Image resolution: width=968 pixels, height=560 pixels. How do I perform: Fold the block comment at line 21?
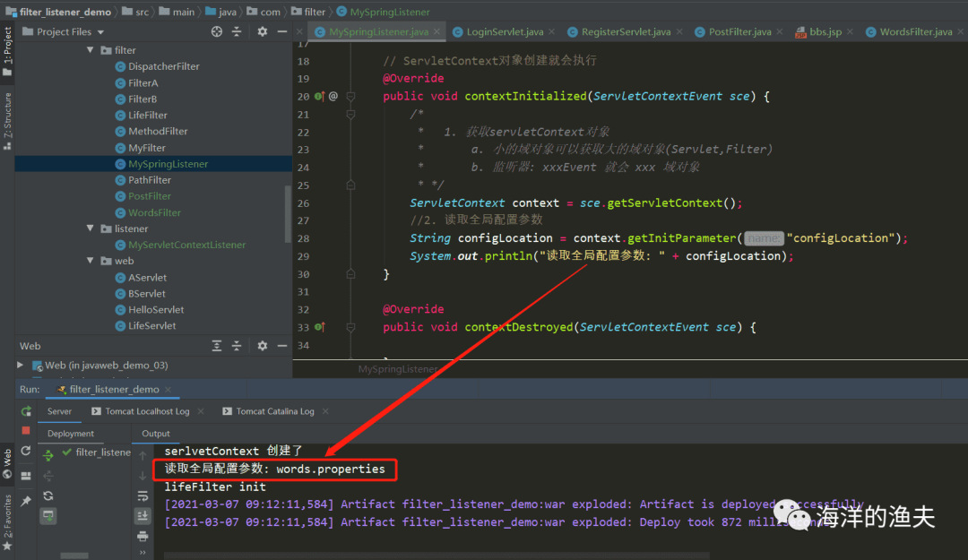[x=350, y=114]
